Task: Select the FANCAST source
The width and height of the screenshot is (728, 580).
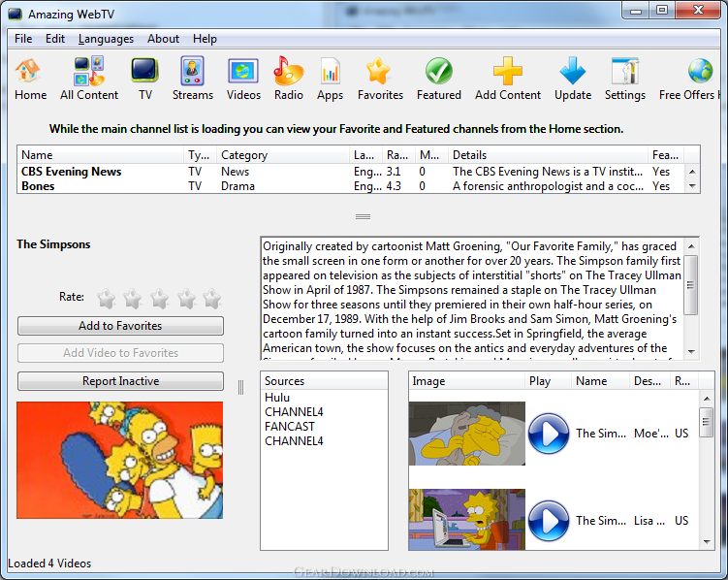Action: pos(289,427)
